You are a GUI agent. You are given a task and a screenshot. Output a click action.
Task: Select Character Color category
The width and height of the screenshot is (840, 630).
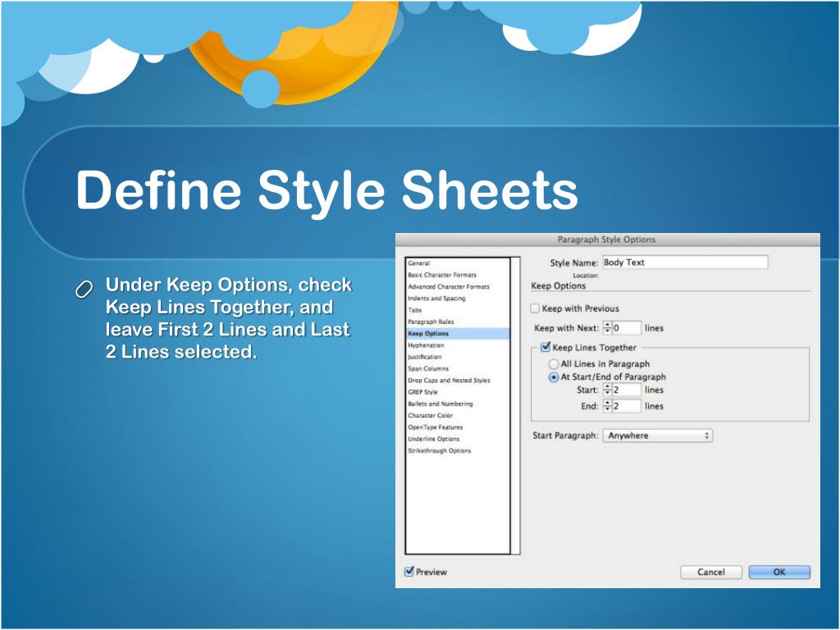pos(430,416)
